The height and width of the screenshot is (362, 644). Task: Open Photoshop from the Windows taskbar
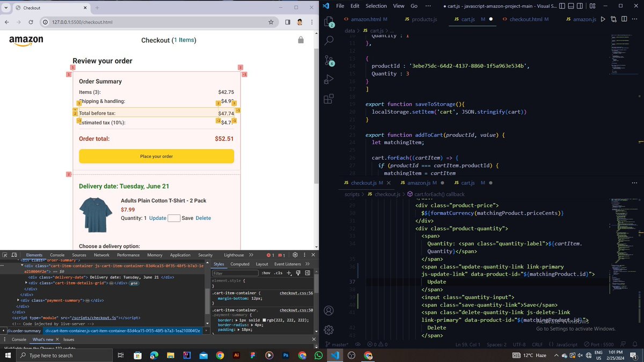point(286,355)
